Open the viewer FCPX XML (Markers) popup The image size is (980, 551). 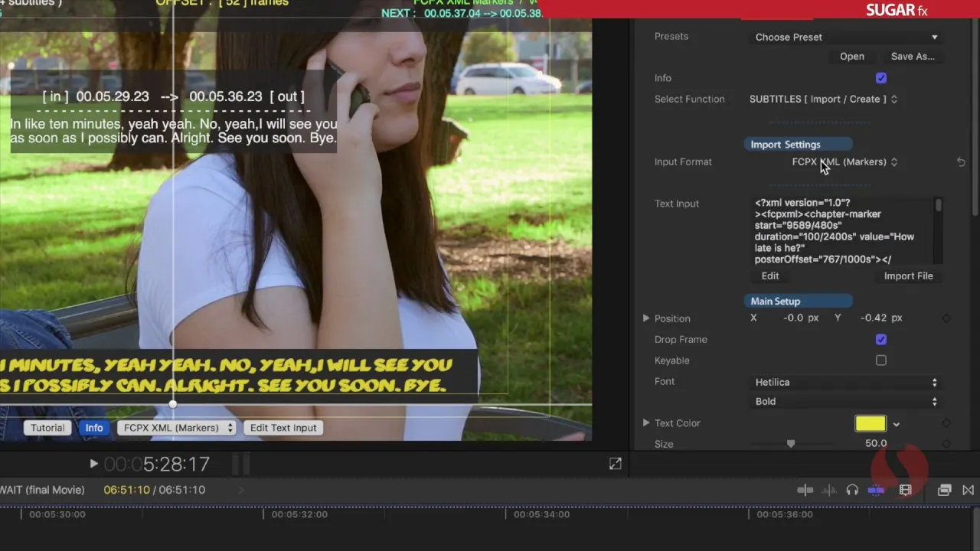click(176, 428)
